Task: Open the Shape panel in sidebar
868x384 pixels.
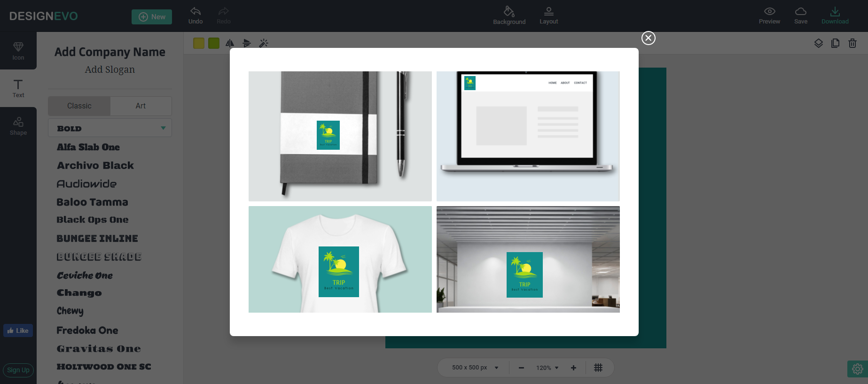Action: tap(18, 126)
